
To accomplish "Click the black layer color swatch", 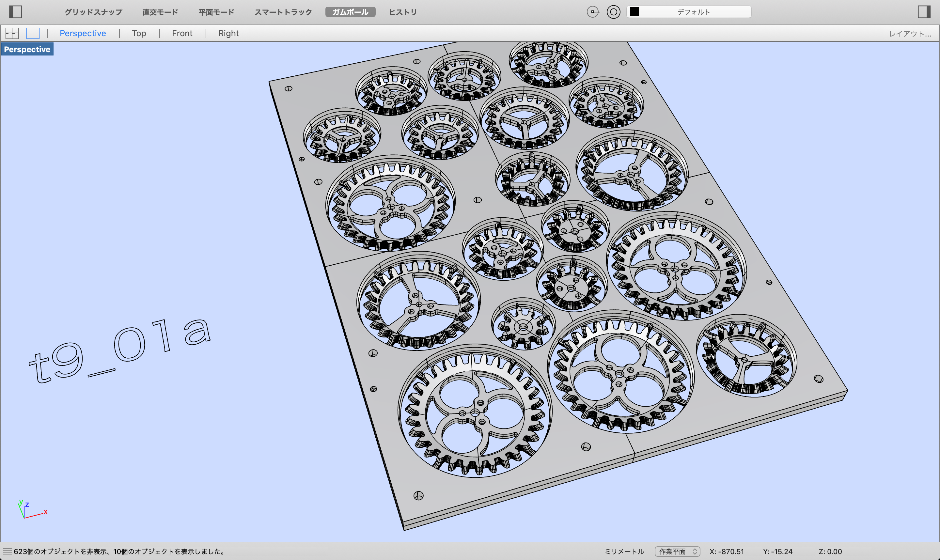I will pos(634,12).
